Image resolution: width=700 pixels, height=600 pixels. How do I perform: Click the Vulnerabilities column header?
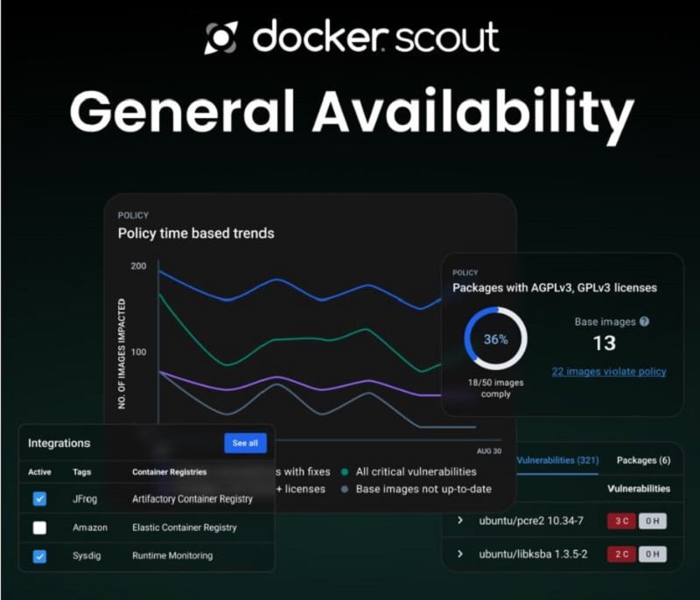pos(639,489)
